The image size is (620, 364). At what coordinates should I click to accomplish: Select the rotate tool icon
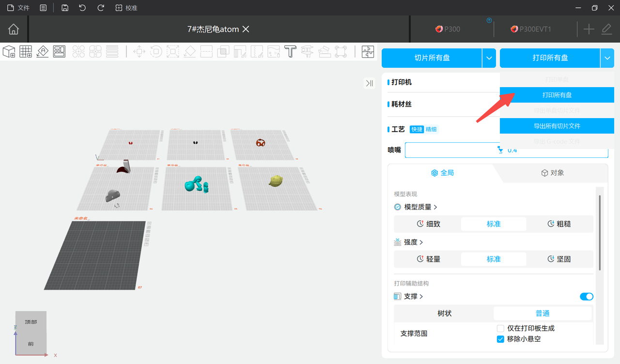tap(156, 51)
